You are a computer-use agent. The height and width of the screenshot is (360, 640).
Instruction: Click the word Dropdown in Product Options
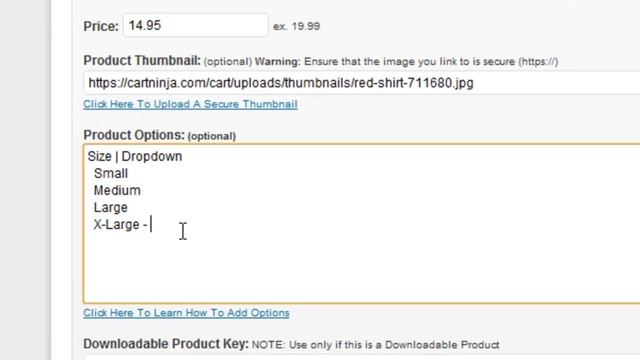tap(152, 156)
